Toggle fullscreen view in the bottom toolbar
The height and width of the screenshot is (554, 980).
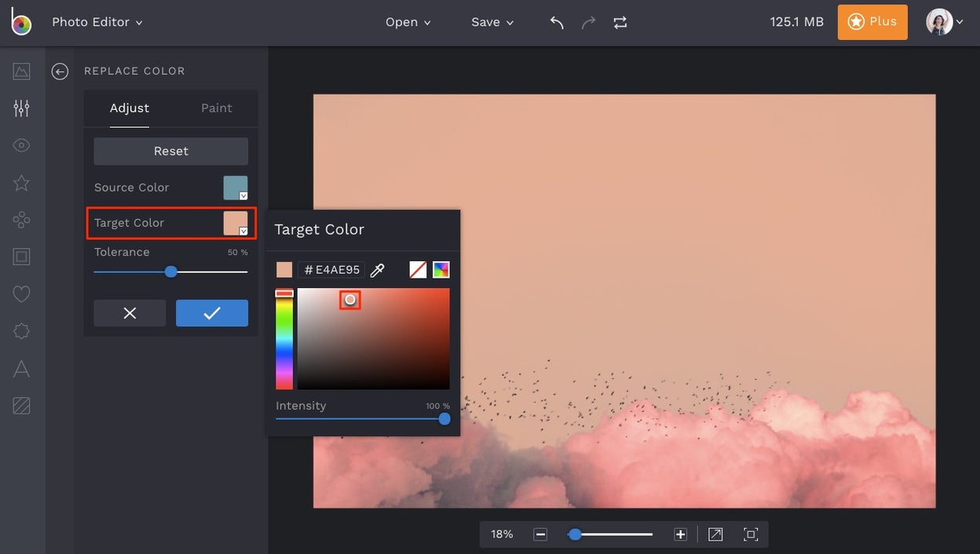[750, 534]
